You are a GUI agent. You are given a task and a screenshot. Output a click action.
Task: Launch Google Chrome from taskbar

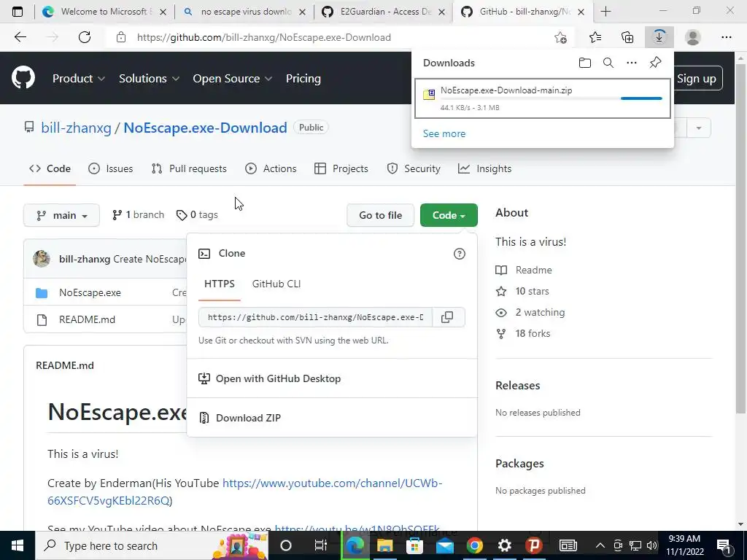(474, 545)
